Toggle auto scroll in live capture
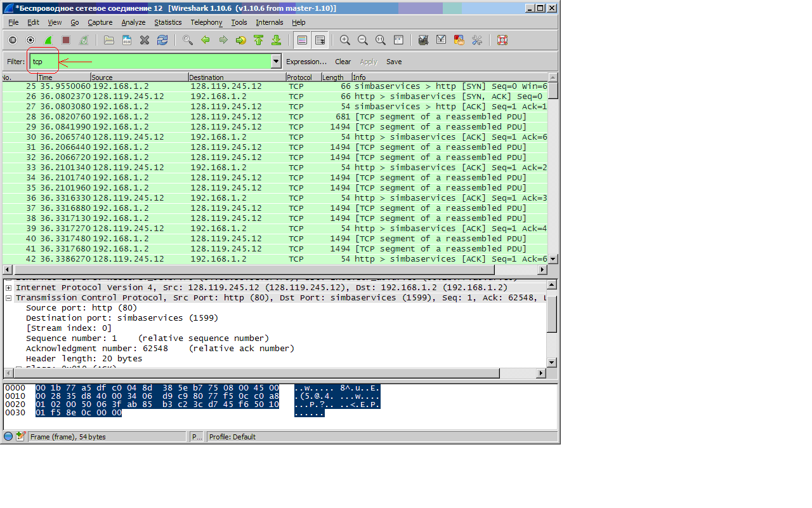The width and height of the screenshot is (812, 508). click(x=320, y=40)
